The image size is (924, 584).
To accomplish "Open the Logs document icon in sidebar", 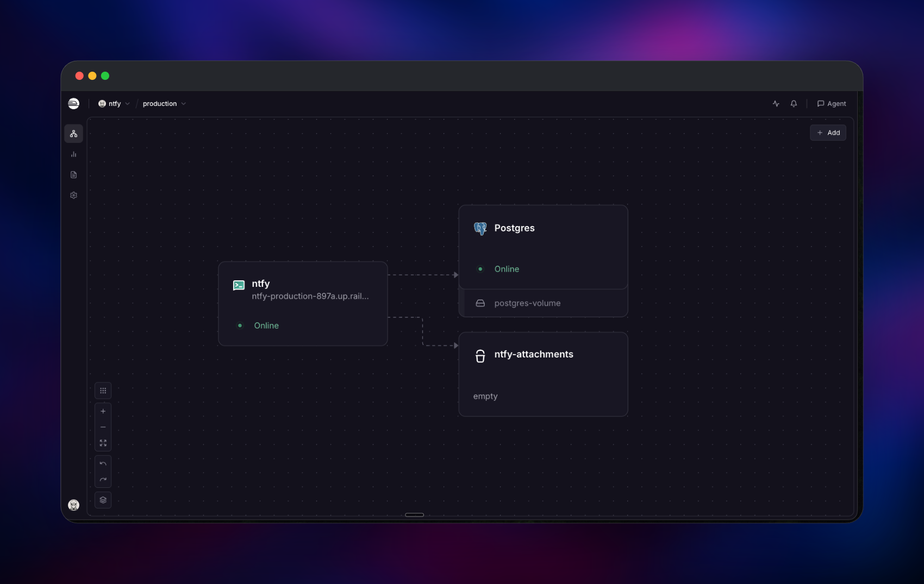I will [73, 175].
